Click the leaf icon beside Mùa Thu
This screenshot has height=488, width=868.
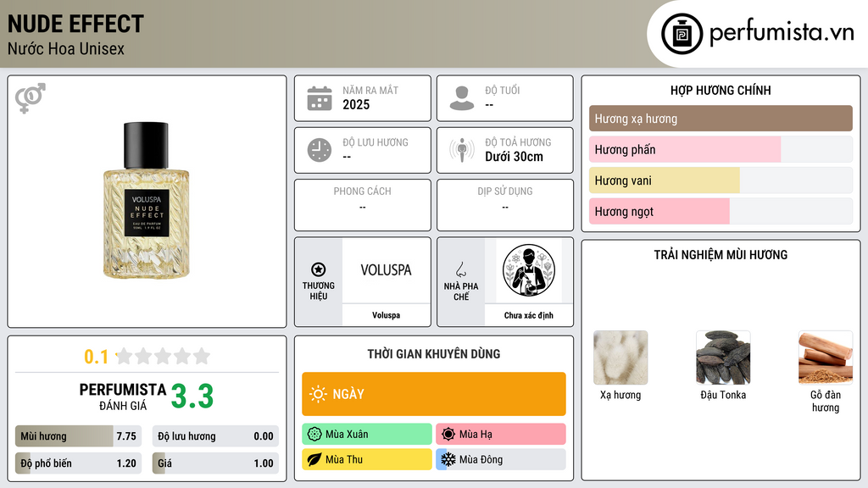click(x=314, y=459)
